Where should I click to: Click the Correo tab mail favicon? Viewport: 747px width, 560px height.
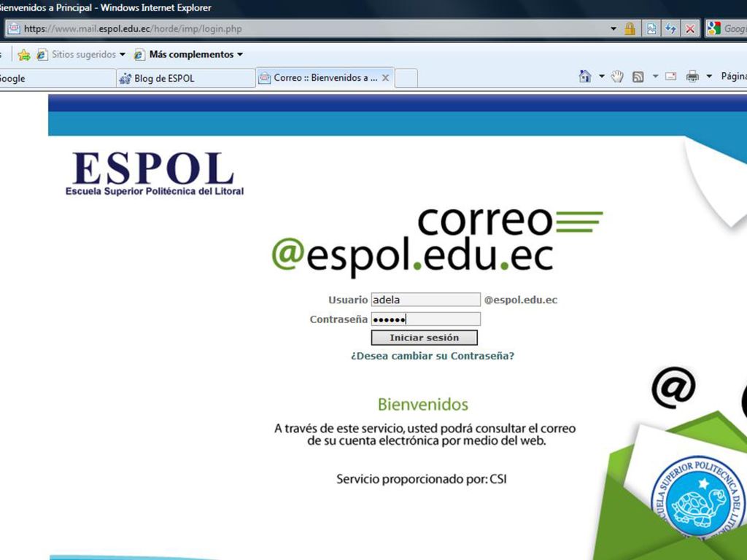264,78
